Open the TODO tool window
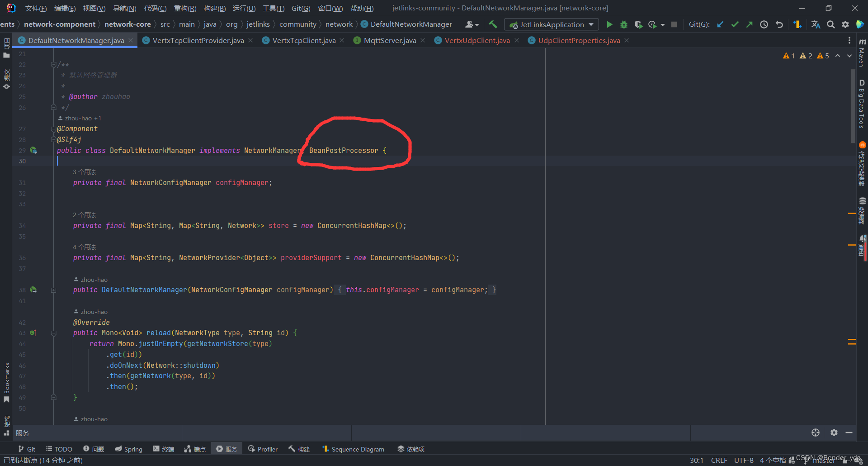 [59, 449]
